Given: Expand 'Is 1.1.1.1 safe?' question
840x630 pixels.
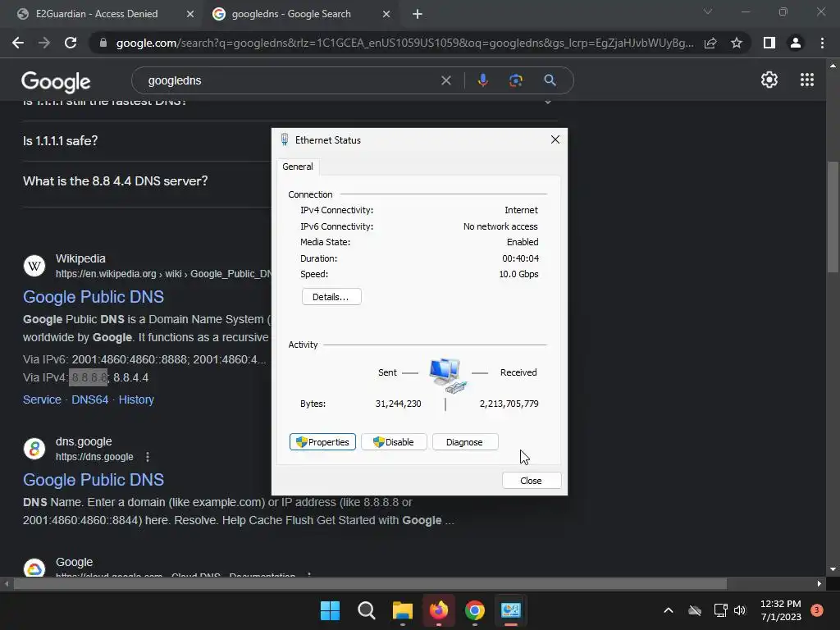Looking at the screenshot, I should pos(60,141).
